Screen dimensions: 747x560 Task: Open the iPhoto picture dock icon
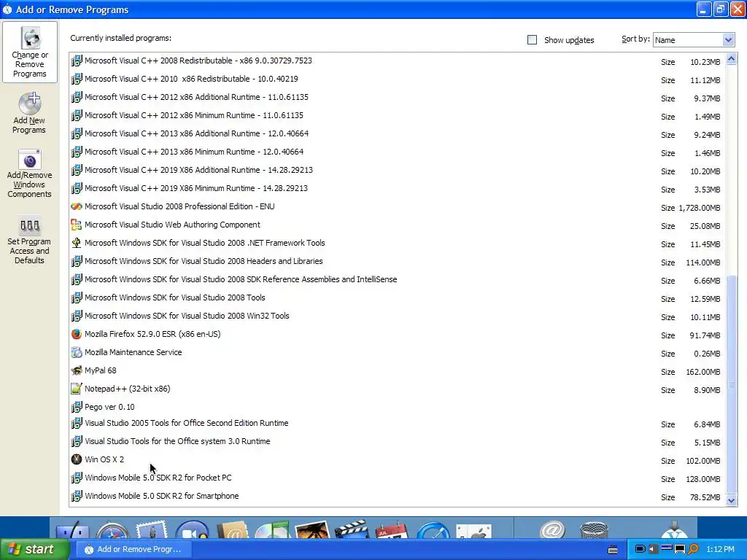click(312, 529)
